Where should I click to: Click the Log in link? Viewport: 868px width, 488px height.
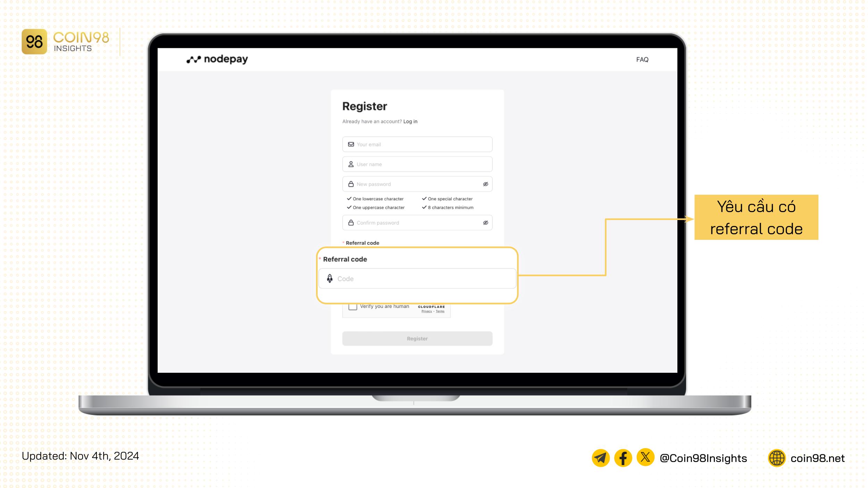(x=410, y=121)
